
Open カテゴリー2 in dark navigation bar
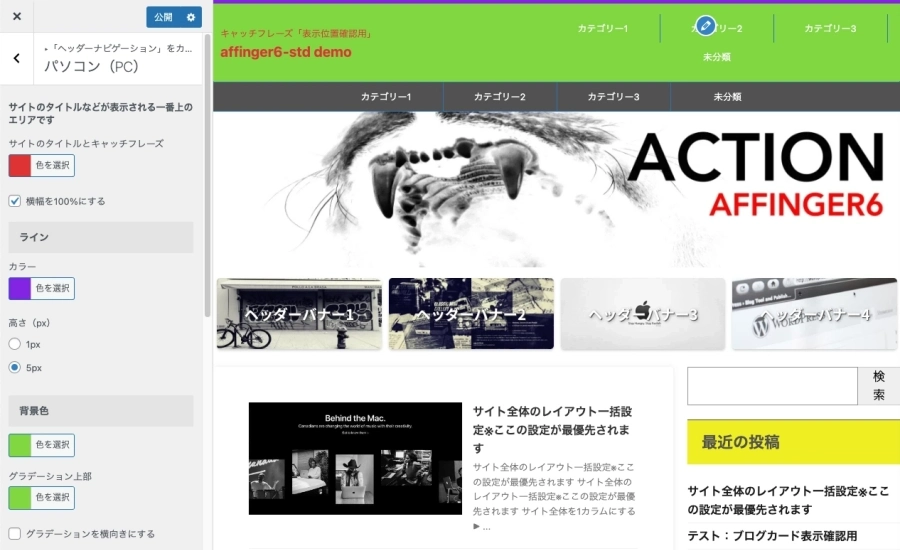tap(499, 96)
